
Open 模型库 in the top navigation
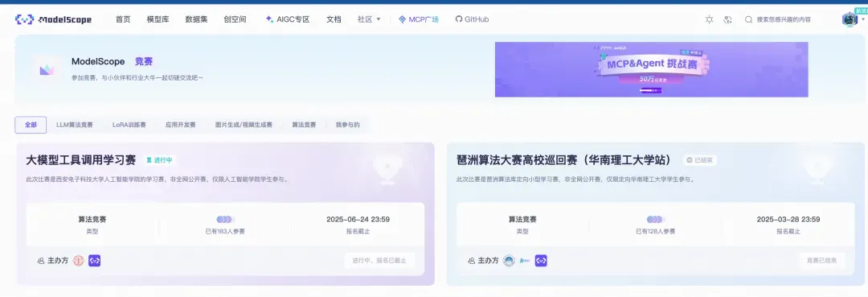(158, 19)
